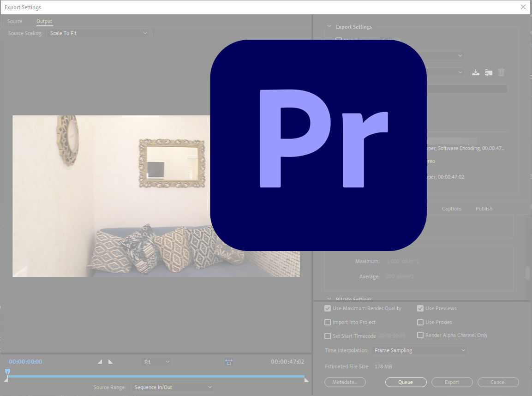Click the blue playhead on the timeline
This screenshot has height=396, width=532.
pos(7,372)
